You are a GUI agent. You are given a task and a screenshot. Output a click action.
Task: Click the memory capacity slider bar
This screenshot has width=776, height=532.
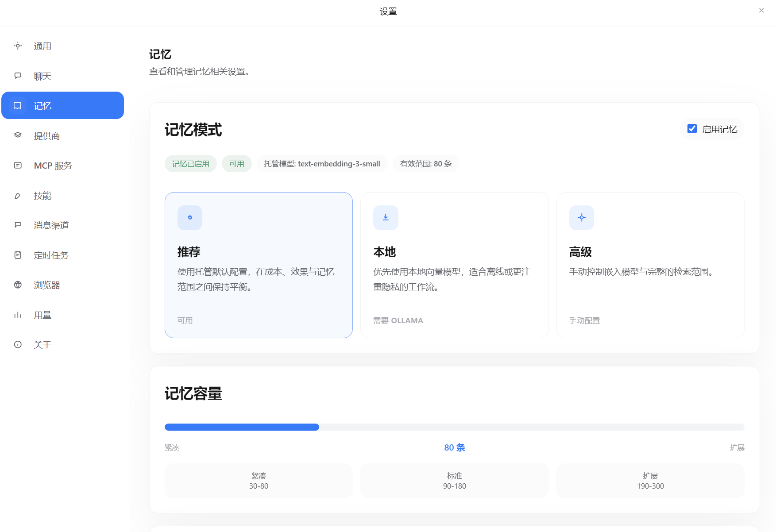pyautogui.click(x=454, y=427)
